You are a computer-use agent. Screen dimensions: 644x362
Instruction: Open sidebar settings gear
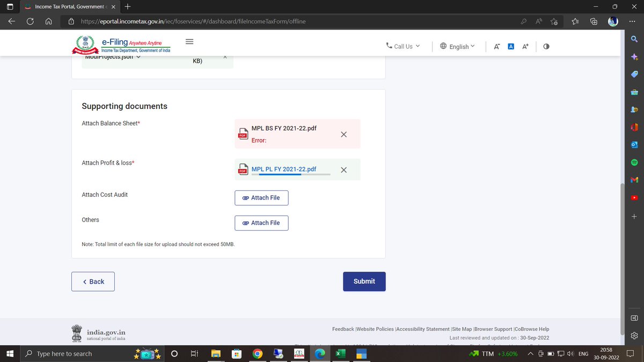click(x=634, y=336)
